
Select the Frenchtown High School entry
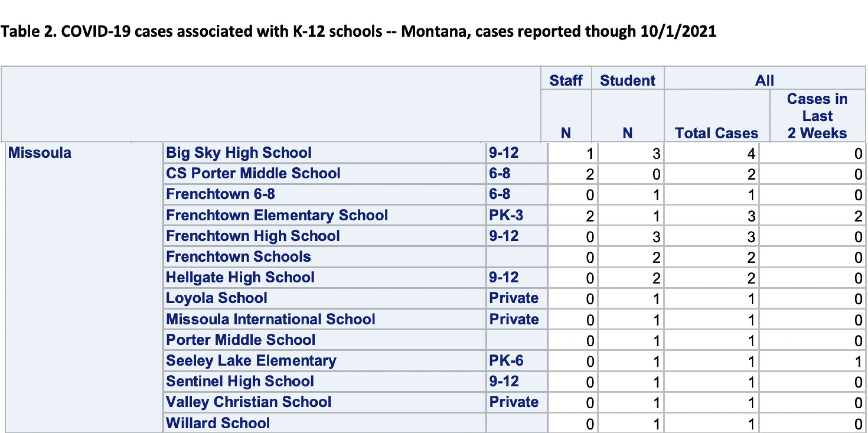253,236
